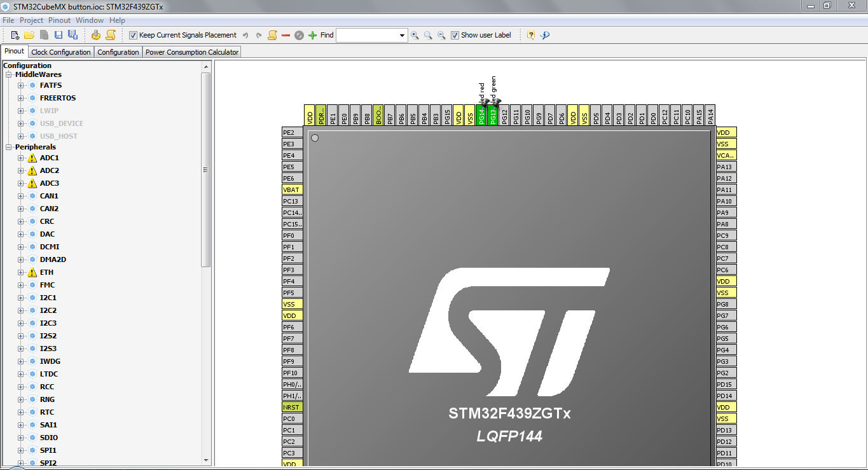868x470 pixels.
Task: Click the Open Project folder icon
Action: pos(29,35)
